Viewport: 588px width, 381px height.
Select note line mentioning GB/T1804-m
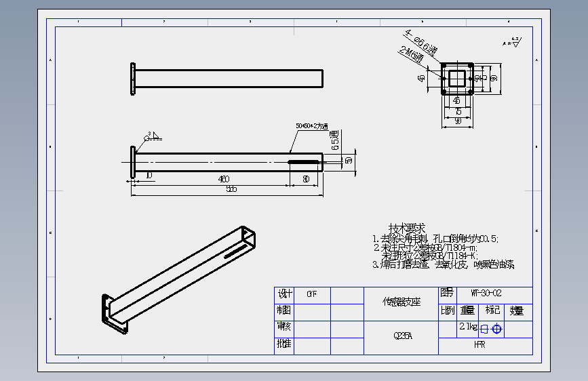pos(426,247)
